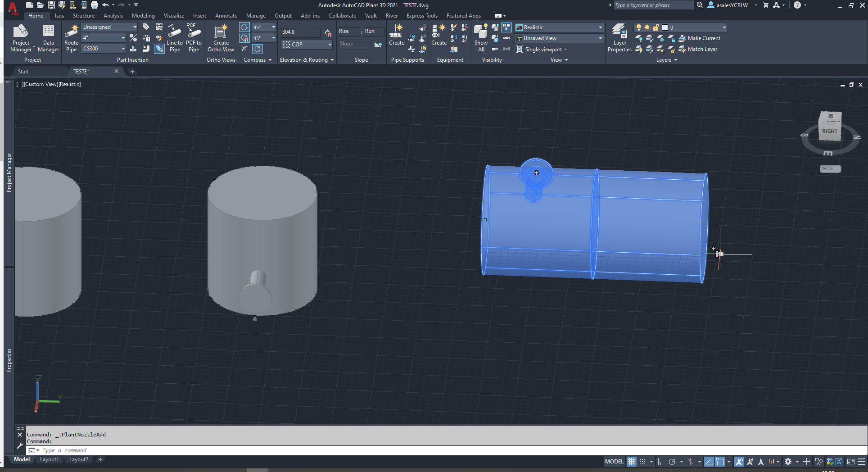
Task: Click the WCS coordinate system button
Action: 830,168
